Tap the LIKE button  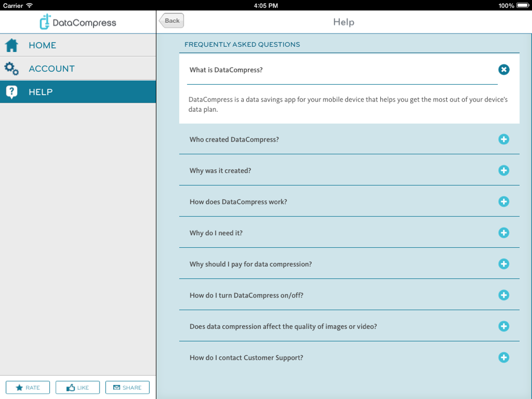78,387
